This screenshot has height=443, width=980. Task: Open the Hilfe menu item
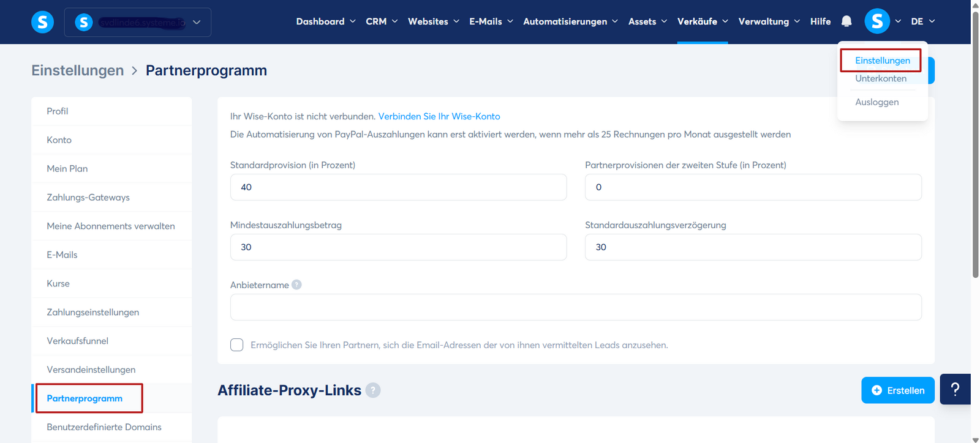820,21
